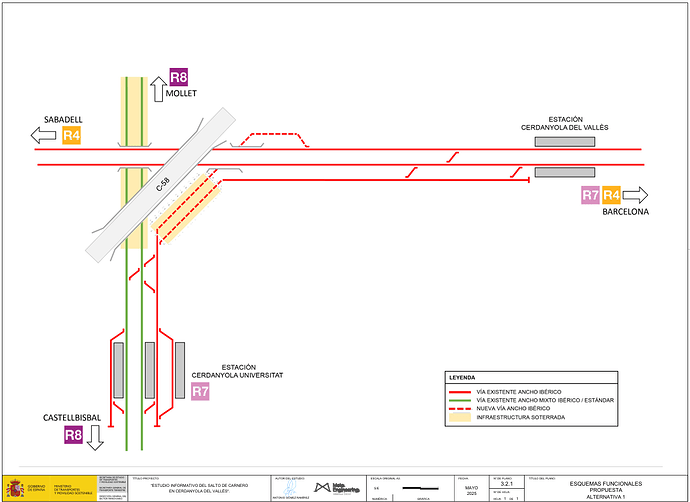
Task: Click the Estación Cerdanyola Universitat label
Action: 238,371
